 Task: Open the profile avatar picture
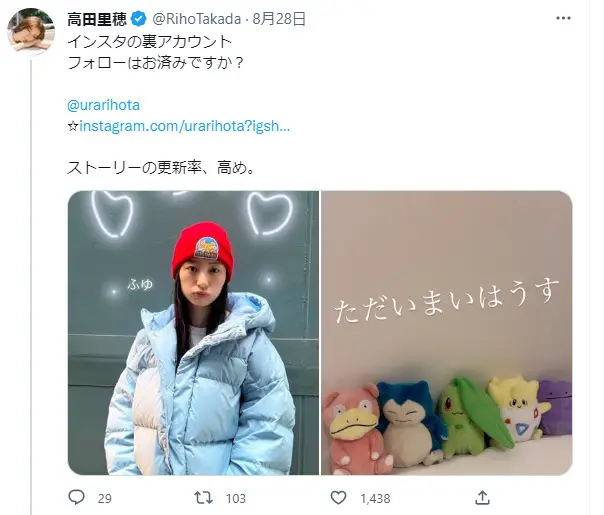click(31, 32)
